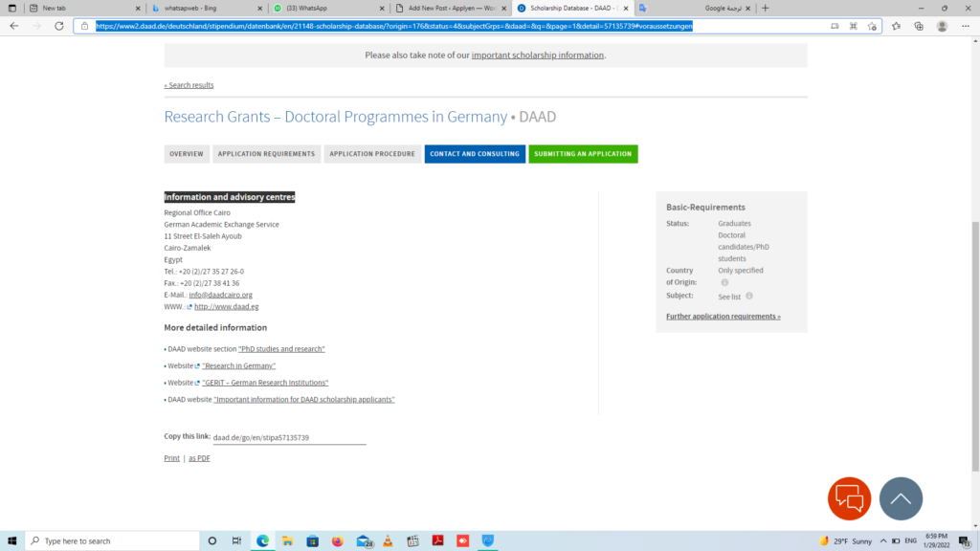The image size is (980, 551).
Task: Click the Copy this link field
Action: tap(289, 438)
